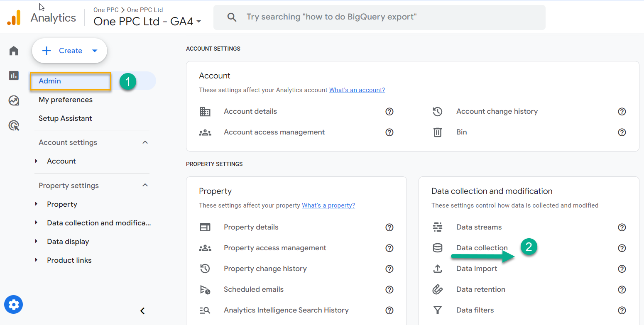
Task: Open help for Scheduled emails
Action: coord(389,289)
